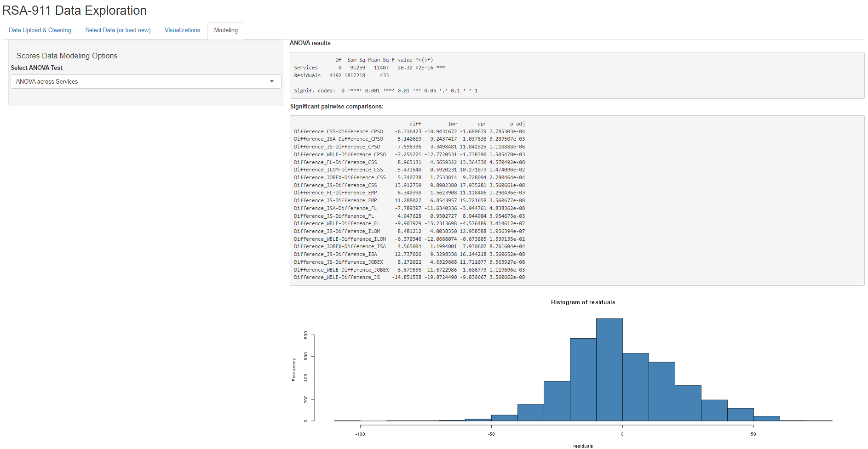The width and height of the screenshot is (868, 449).
Task: Click the p adj column header
Action: (x=517, y=124)
